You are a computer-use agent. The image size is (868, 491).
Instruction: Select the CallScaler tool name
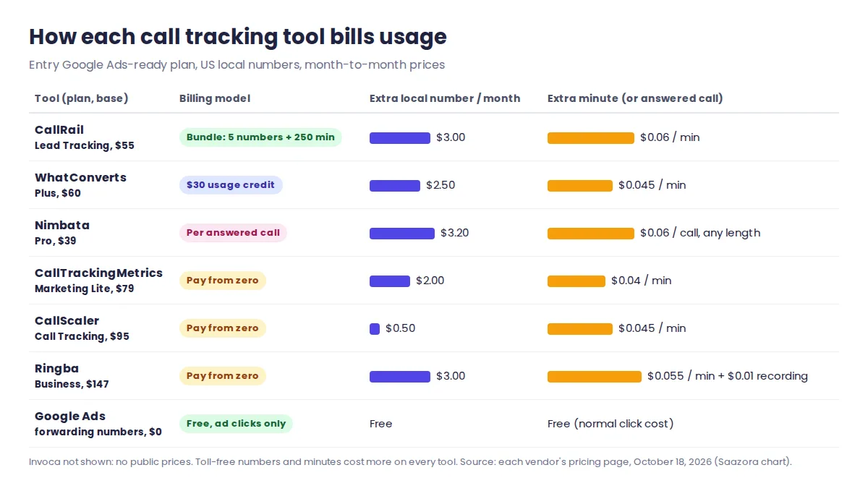(67, 321)
